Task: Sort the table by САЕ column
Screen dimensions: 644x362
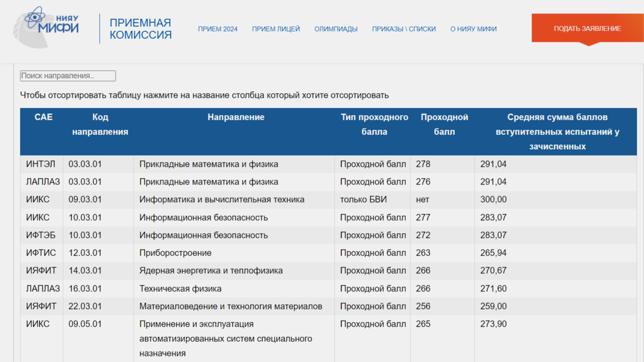Action: 43,117
